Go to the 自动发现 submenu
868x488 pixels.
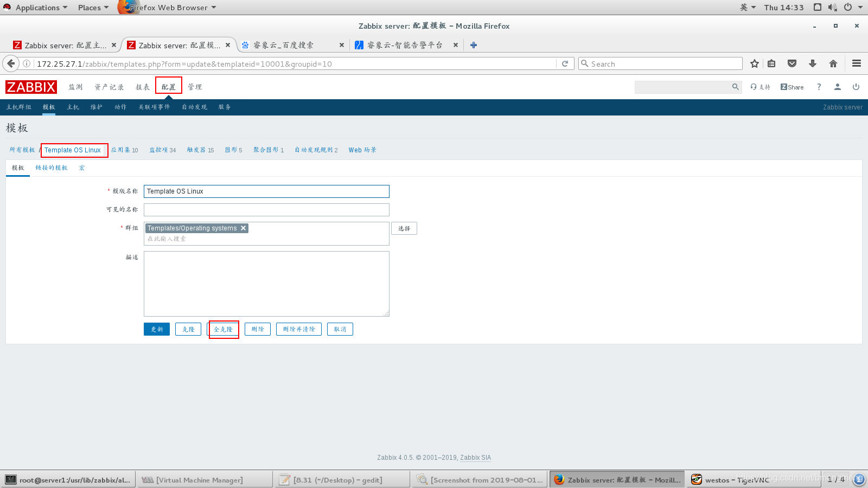coord(195,107)
